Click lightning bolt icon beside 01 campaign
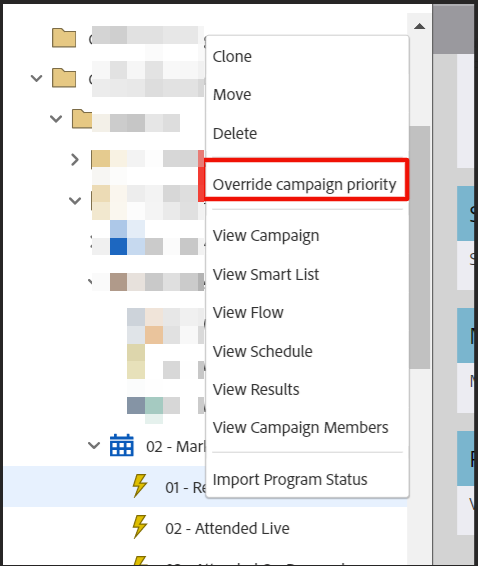Viewport: 478px width, 566px height. pos(140,486)
